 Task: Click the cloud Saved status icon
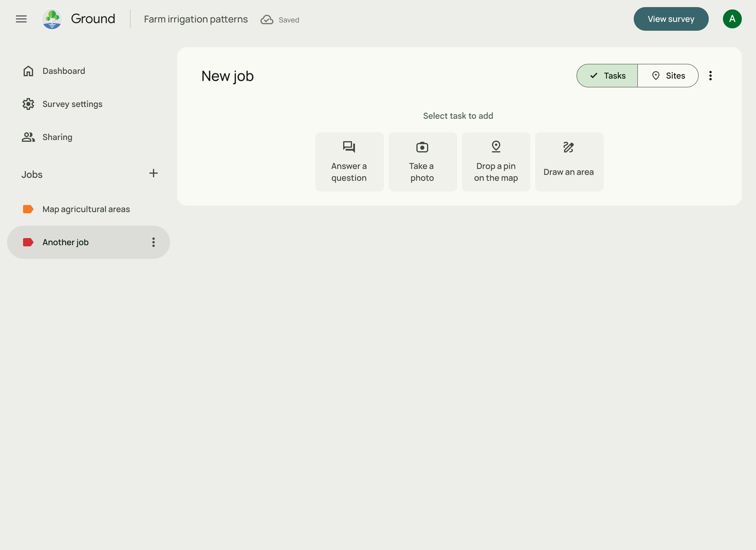click(x=266, y=20)
